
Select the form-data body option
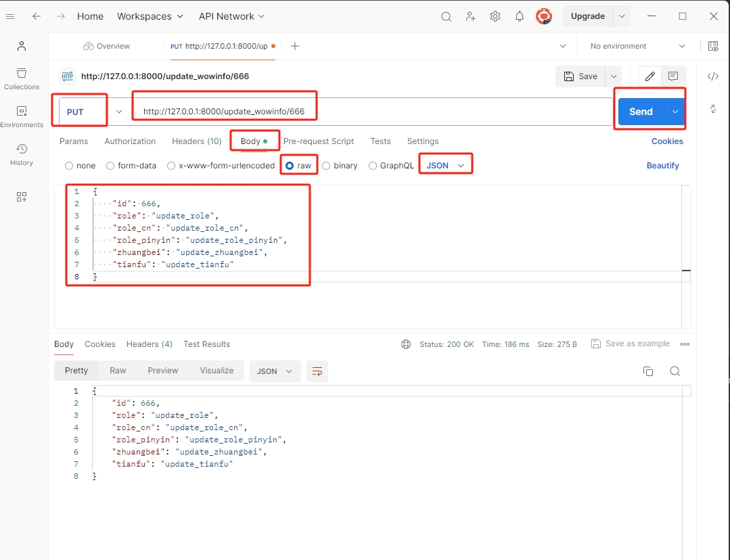coord(131,166)
